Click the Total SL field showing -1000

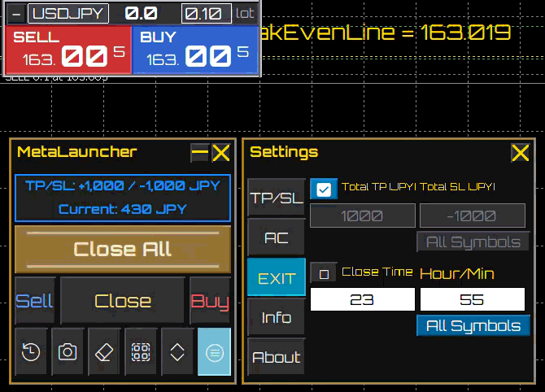pos(473,216)
